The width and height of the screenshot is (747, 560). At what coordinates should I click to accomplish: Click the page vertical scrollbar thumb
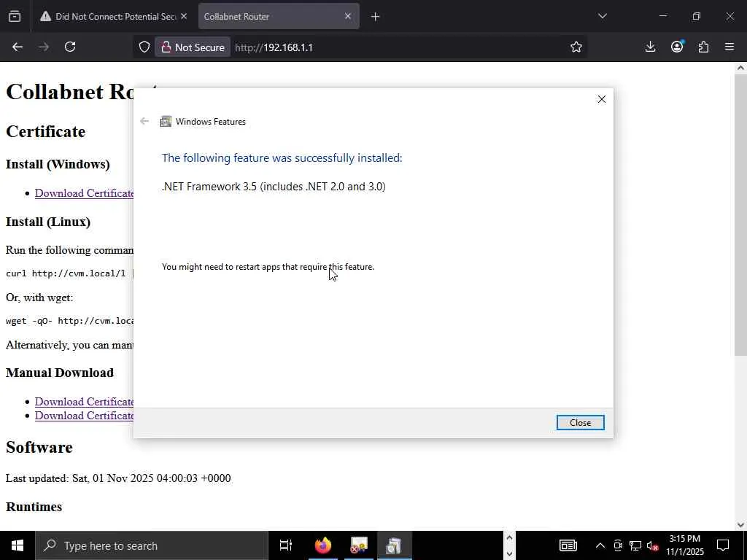[740, 214]
